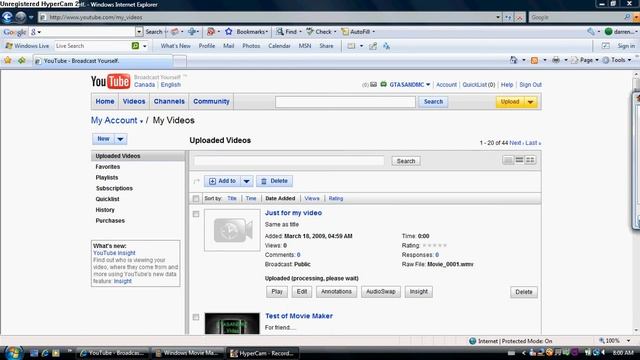The height and width of the screenshot is (360, 640).
Task: Click the Edit button for Just for my video
Action: point(302,292)
